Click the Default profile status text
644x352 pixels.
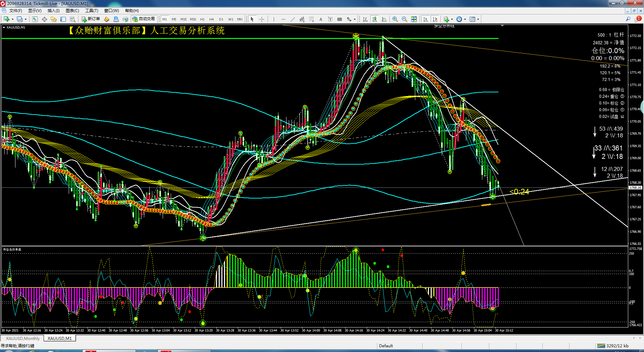(x=386, y=346)
